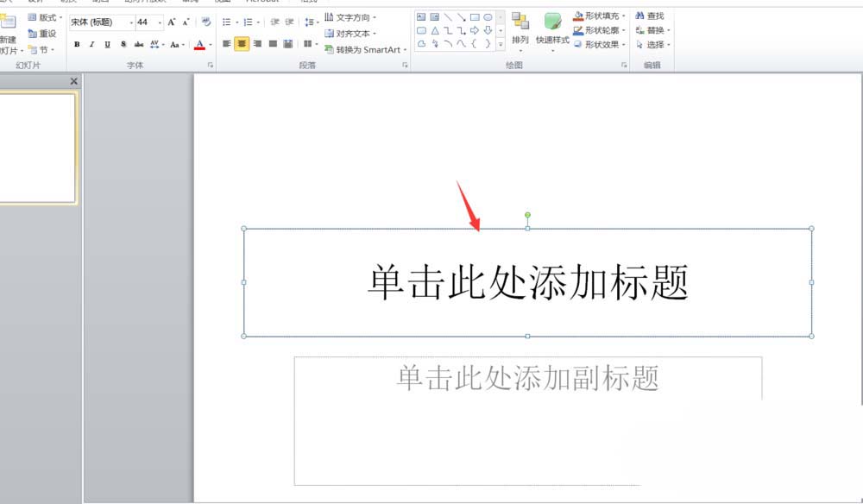863x504 pixels.
Task: Open 形状轮廓 shape outline menu
Action: pos(600,30)
